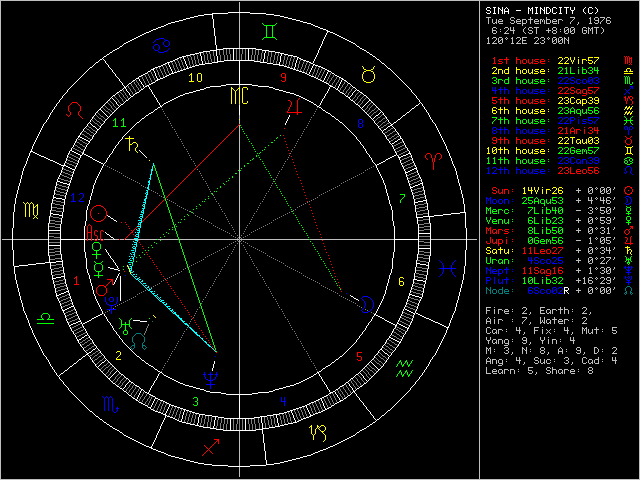Select the Pisces glyph on the zodiac ring
The width and height of the screenshot is (640, 480).
[451, 268]
